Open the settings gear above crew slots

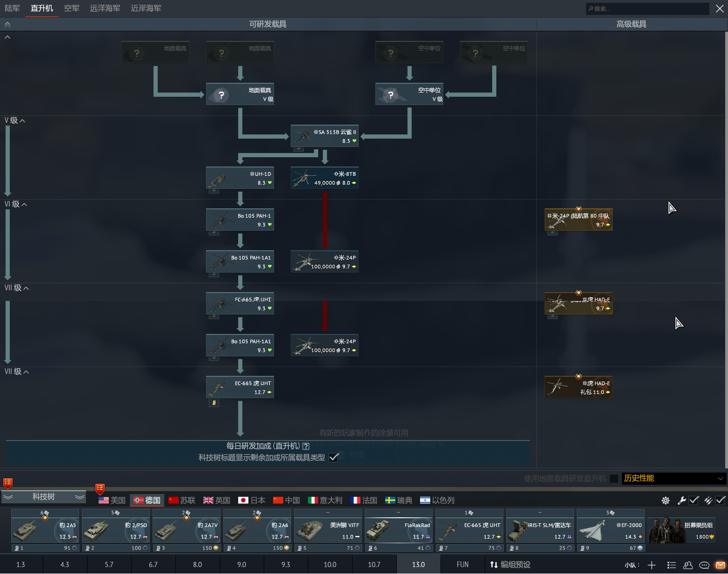pyautogui.click(x=666, y=501)
